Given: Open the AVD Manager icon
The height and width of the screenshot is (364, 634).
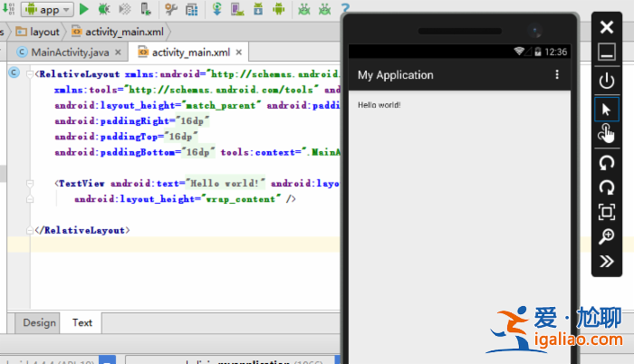Looking at the screenshot, I should [x=239, y=9].
